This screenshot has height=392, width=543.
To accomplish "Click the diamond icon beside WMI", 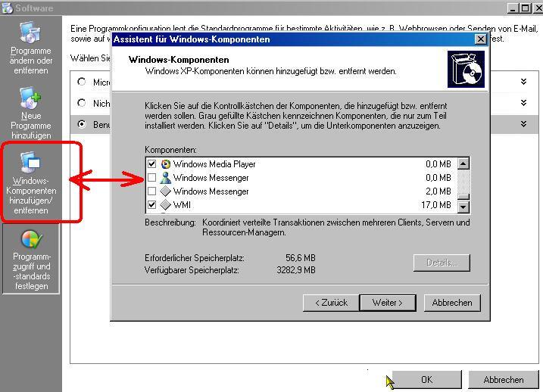I will coord(166,205).
